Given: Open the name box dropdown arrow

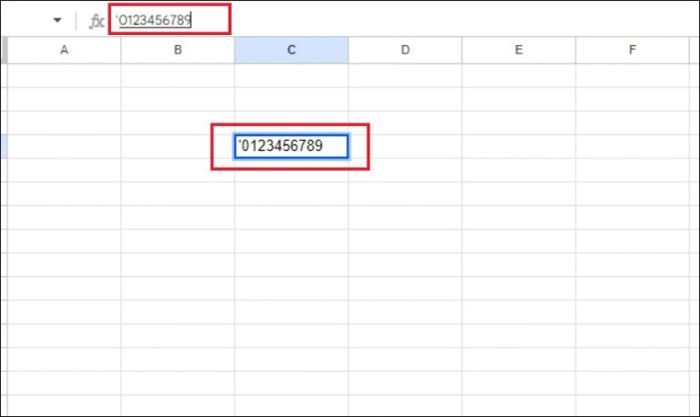Looking at the screenshot, I should 57,20.
